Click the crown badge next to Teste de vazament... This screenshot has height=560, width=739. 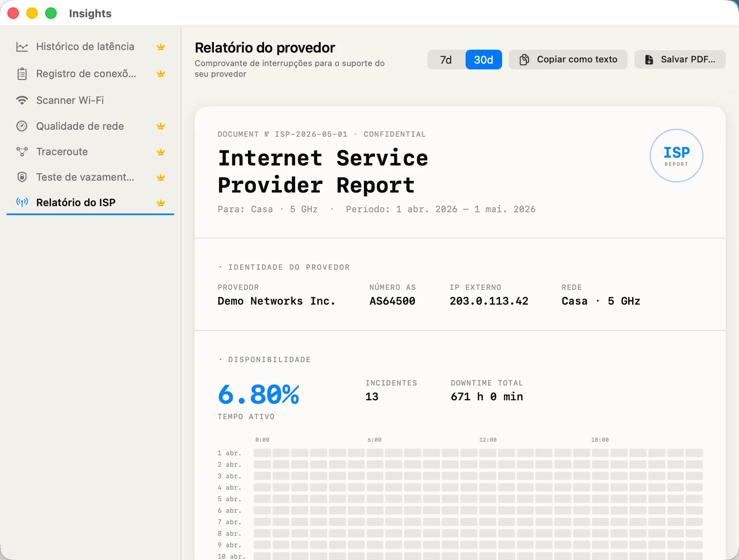point(161,177)
